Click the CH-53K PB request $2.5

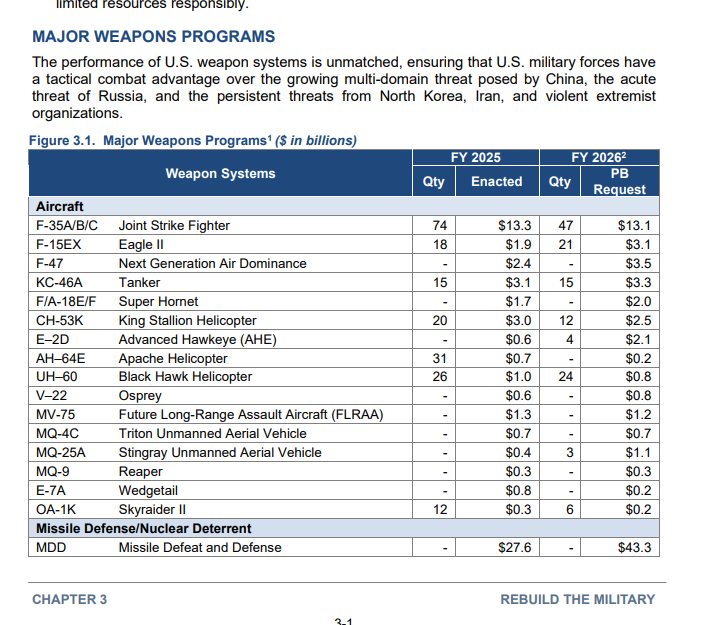click(x=638, y=321)
